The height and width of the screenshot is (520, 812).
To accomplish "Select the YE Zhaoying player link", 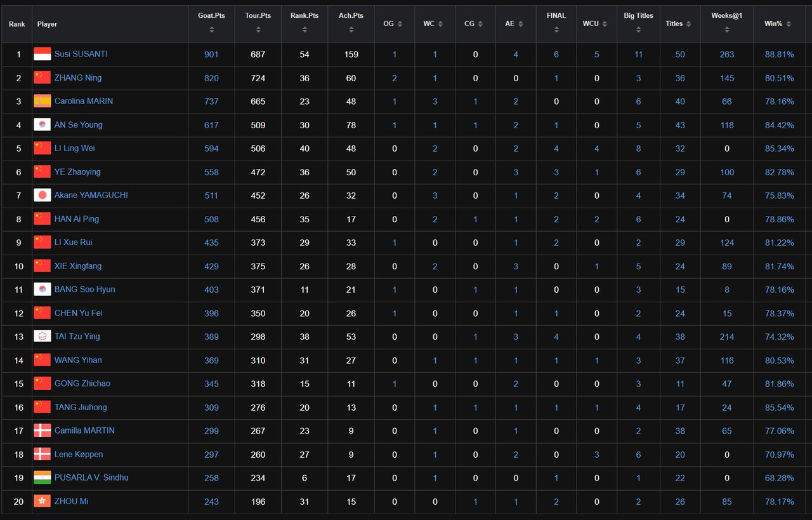I will [x=77, y=171].
